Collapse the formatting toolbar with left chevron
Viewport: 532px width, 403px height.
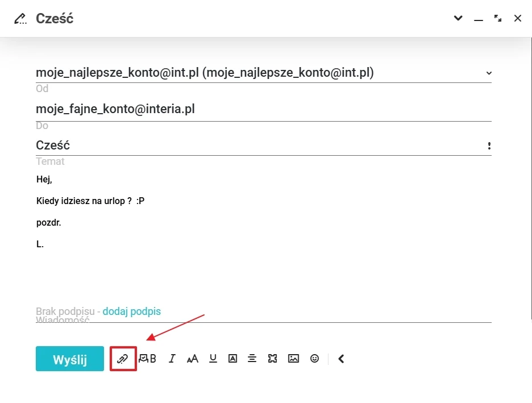[342, 359]
